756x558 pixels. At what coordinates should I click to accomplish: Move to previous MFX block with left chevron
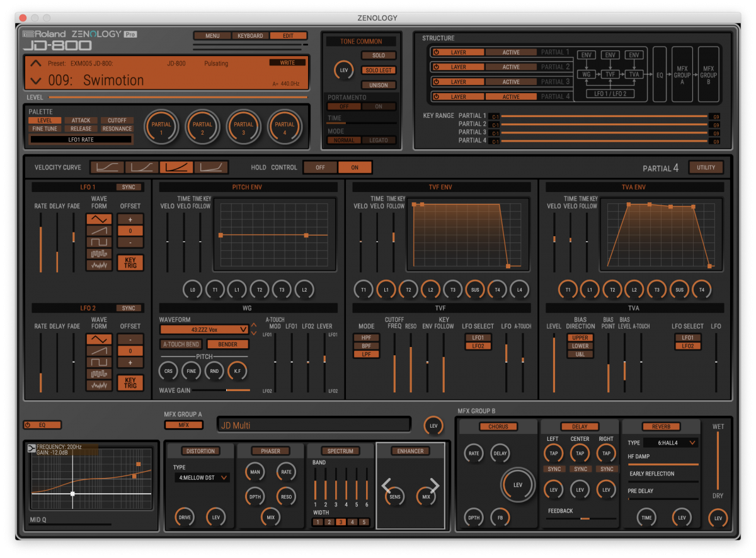coord(386,486)
